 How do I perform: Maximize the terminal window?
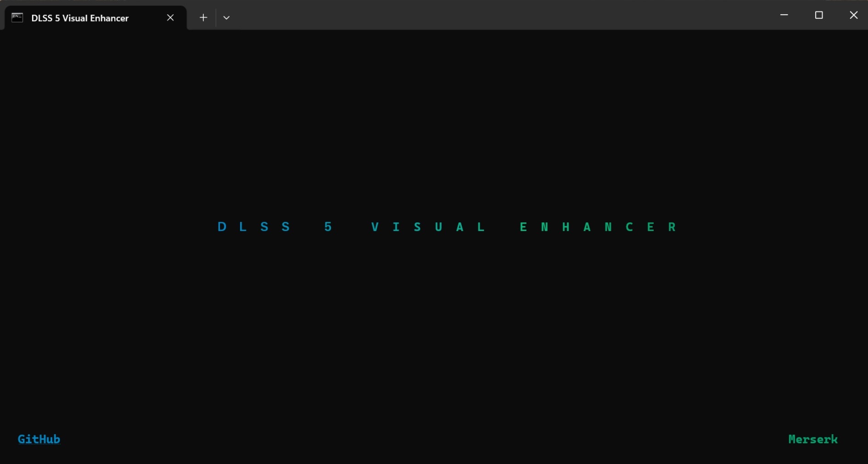[x=819, y=15]
